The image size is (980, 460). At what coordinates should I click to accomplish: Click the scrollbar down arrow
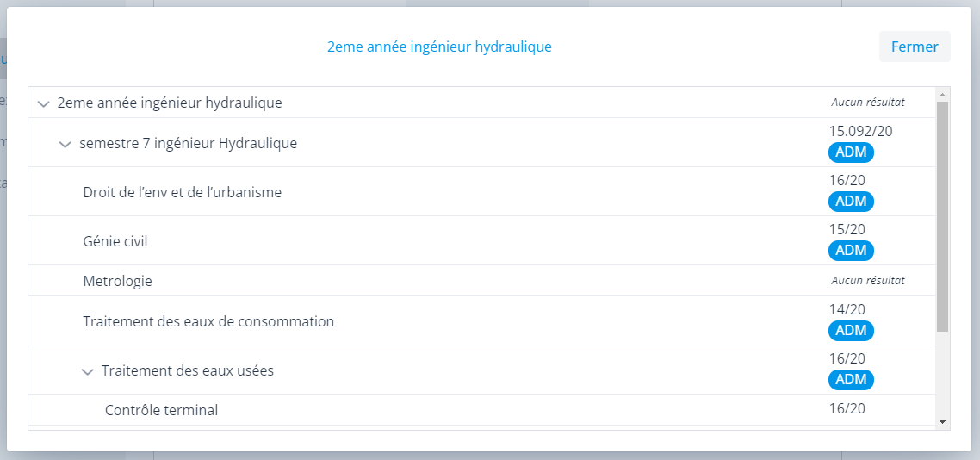pyautogui.click(x=942, y=422)
